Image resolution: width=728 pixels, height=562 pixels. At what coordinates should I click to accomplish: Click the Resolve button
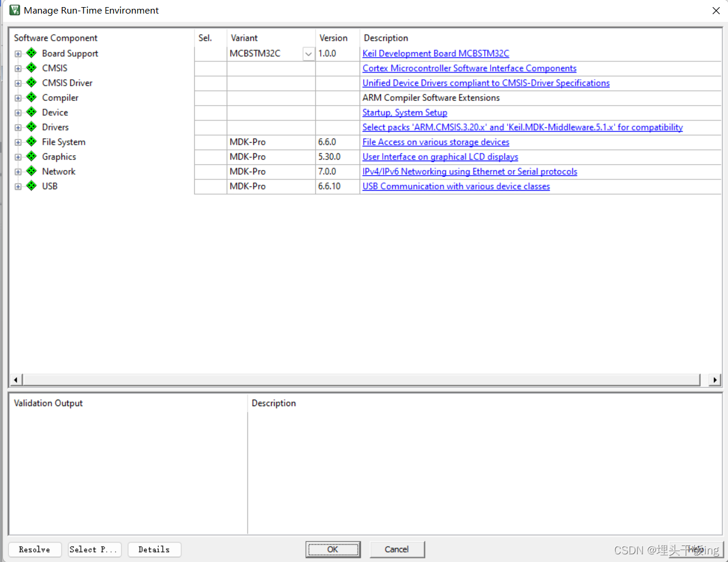coord(34,549)
